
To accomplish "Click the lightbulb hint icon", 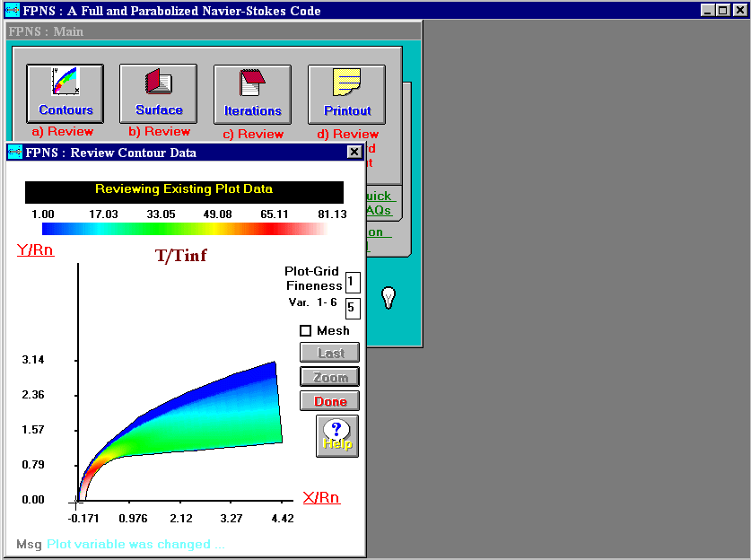I will tap(389, 298).
